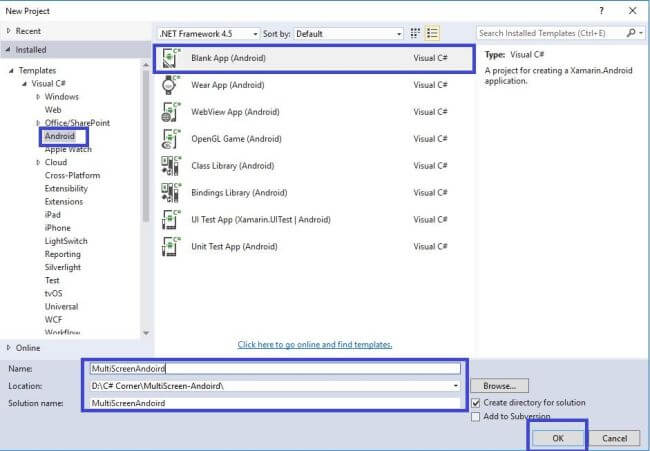Select the LightSwitch category
650x451 pixels.
(x=66, y=241)
